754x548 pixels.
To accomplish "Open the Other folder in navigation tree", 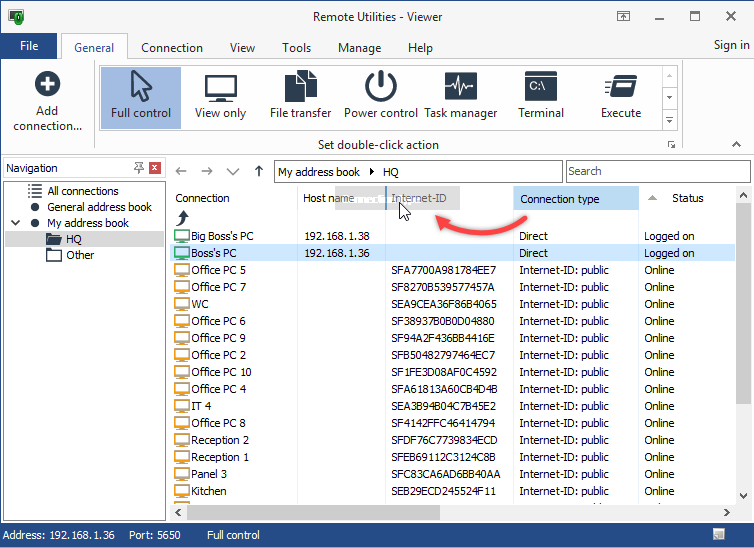I will click(x=70, y=255).
